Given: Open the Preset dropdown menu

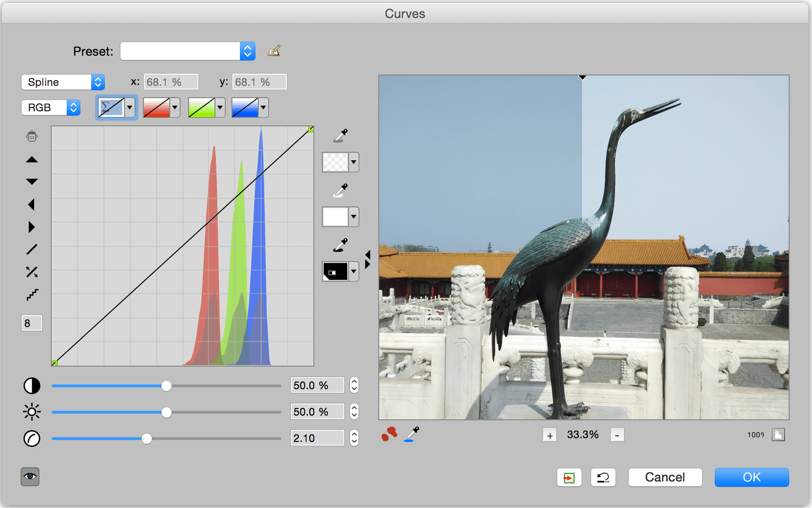Looking at the screenshot, I should coord(247,51).
